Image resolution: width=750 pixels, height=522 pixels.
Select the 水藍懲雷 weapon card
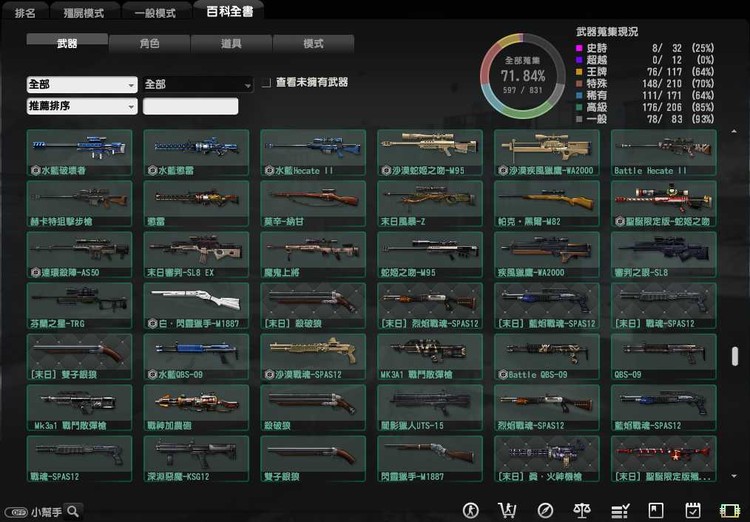pyautogui.click(x=196, y=153)
